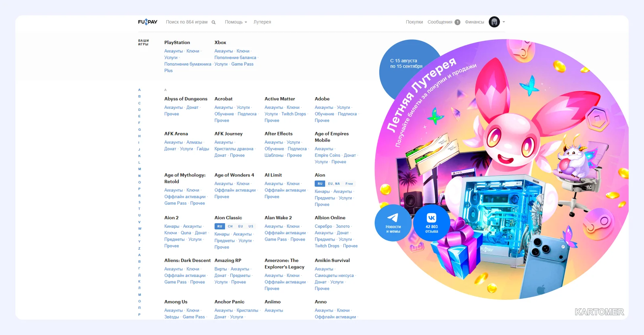The width and height of the screenshot is (644, 335).
Task: Open PlayStation Пополнение бумажника link
Action: coord(188,64)
